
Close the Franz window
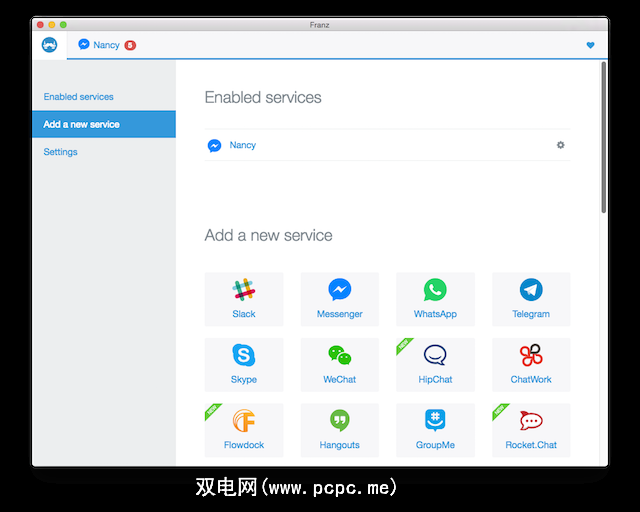[40, 24]
